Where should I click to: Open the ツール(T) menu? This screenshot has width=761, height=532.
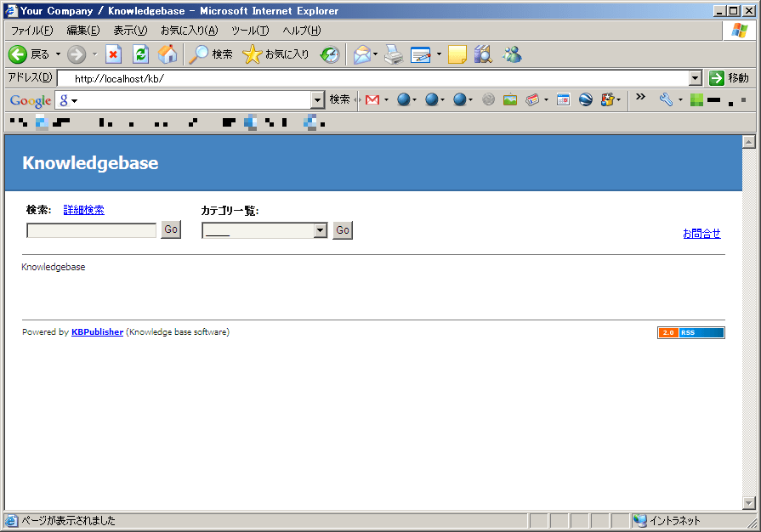[250, 31]
